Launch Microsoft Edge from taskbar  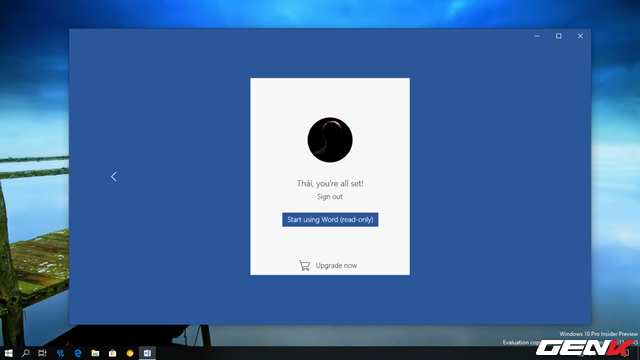coord(78,353)
